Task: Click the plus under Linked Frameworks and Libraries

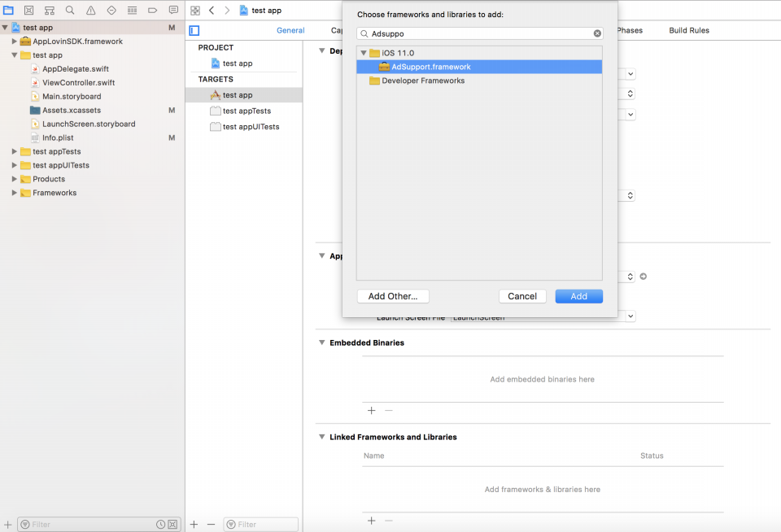Action: (x=372, y=521)
